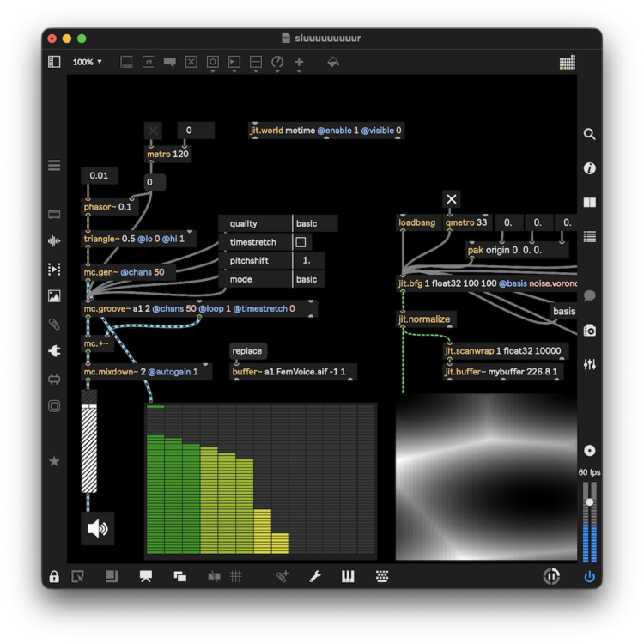Open the images browser in left sidebar

pyautogui.click(x=54, y=296)
